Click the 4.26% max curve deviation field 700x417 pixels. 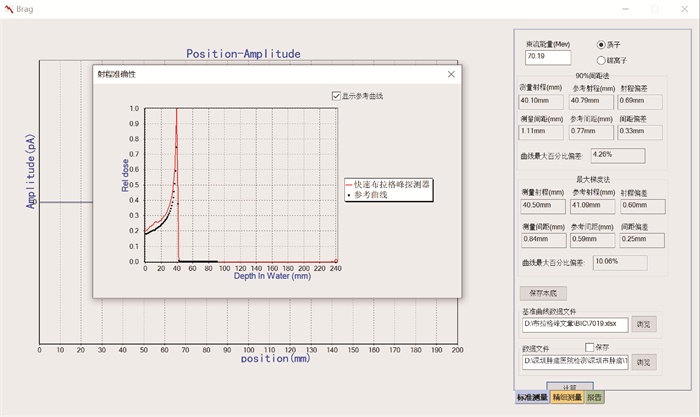(618, 155)
